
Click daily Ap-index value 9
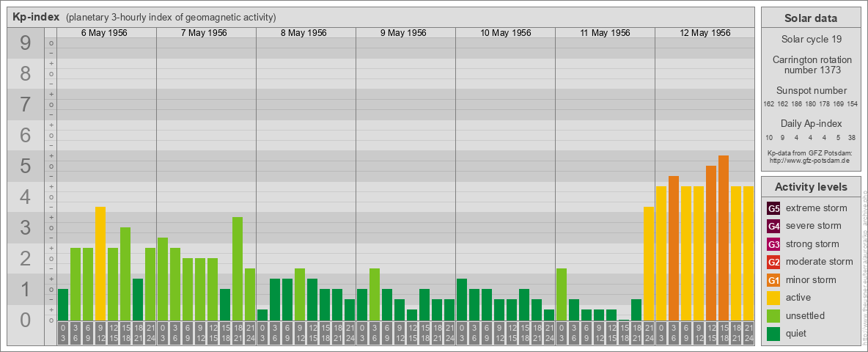tap(783, 137)
